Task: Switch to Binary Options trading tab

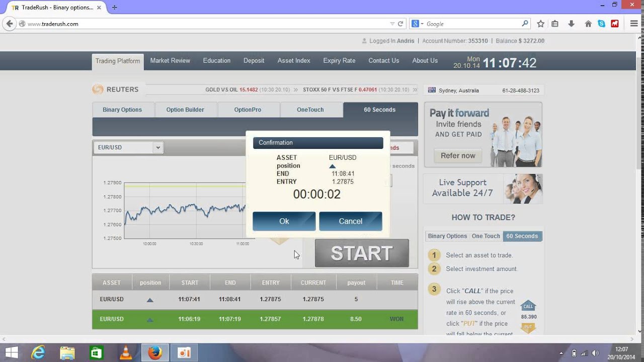Action: pos(122,110)
